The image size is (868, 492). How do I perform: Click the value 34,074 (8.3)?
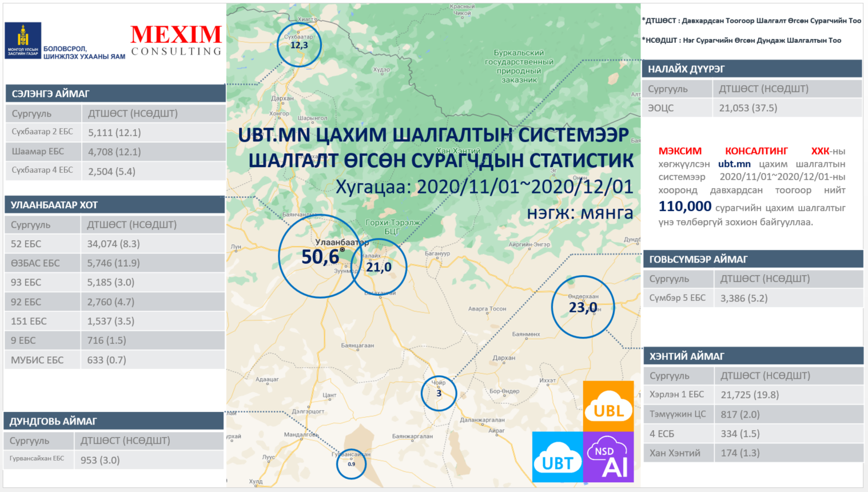[113, 244]
